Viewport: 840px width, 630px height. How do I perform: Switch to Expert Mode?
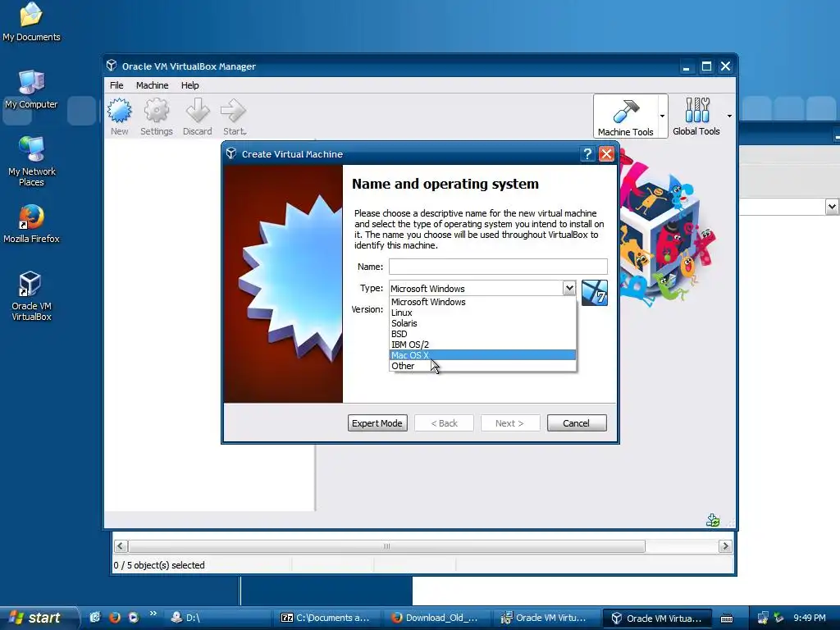[x=377, y=423]
